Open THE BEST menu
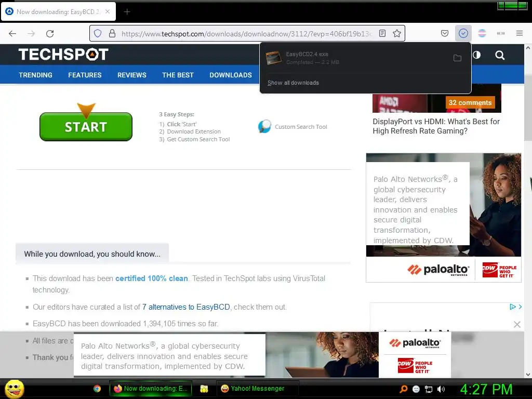Screen dimensions: 532x399 pos(178,75)
